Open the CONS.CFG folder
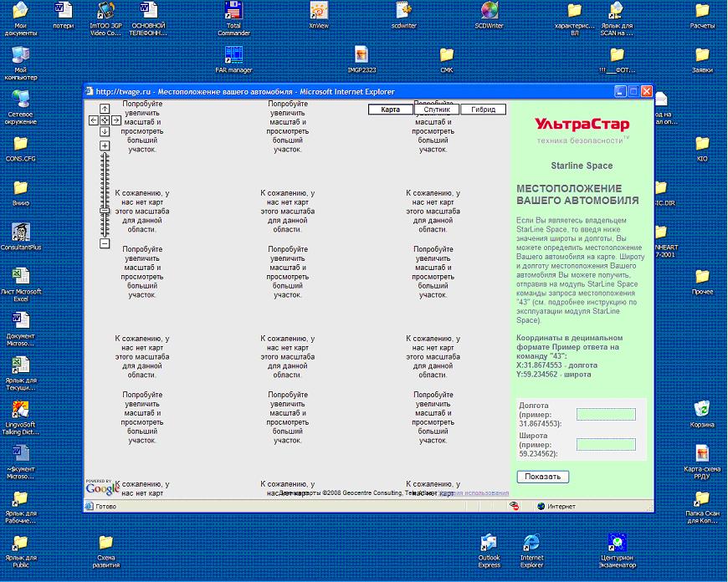Viewport: 728px width, 582px height. [20, 149]
